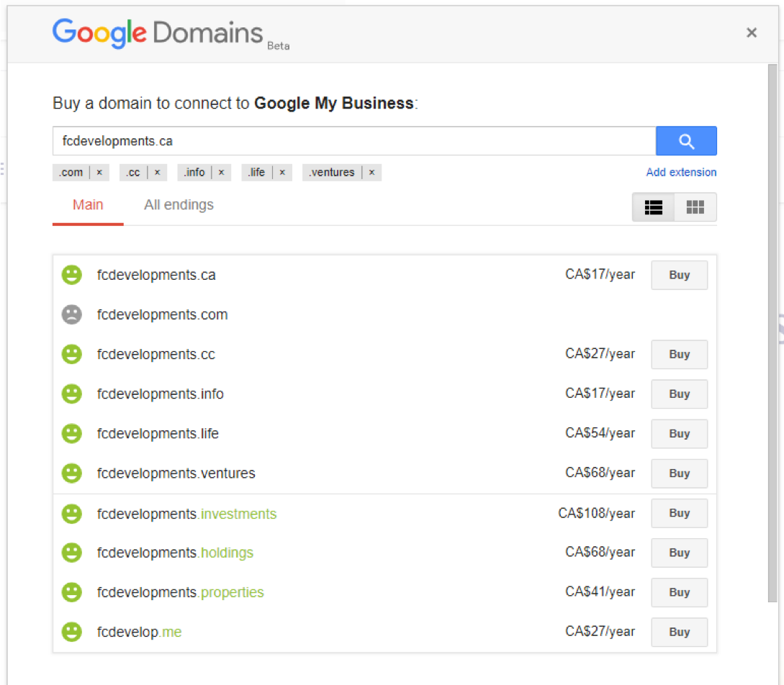Image resolution: width=784 pixels, height=685 pixels.
Task: Switch to list view layout
Action: click(x=654, y=207)
